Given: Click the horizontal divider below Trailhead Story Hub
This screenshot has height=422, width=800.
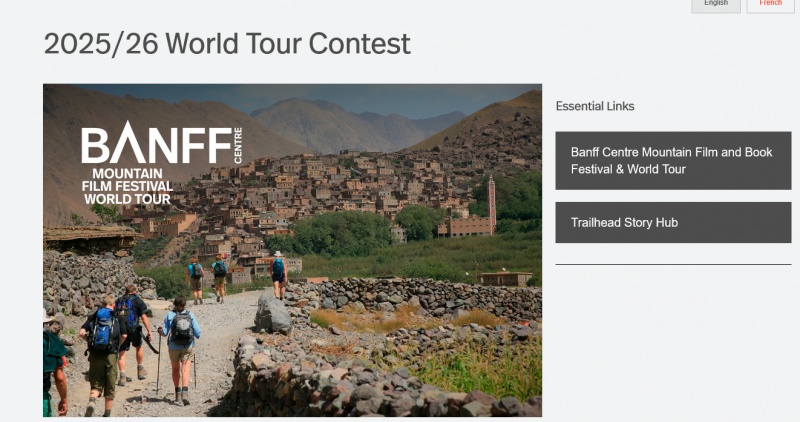Looking at the screenshot, I should 673,264.
